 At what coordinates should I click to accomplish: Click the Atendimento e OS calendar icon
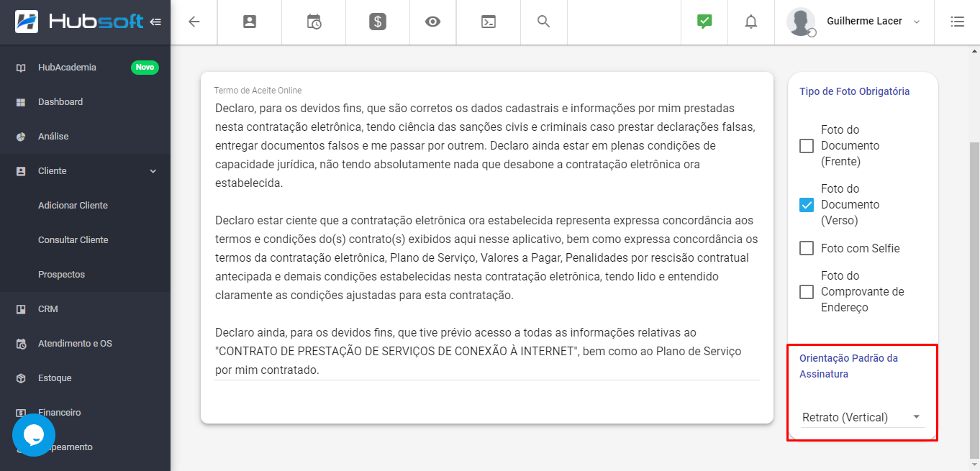[21, 344]
